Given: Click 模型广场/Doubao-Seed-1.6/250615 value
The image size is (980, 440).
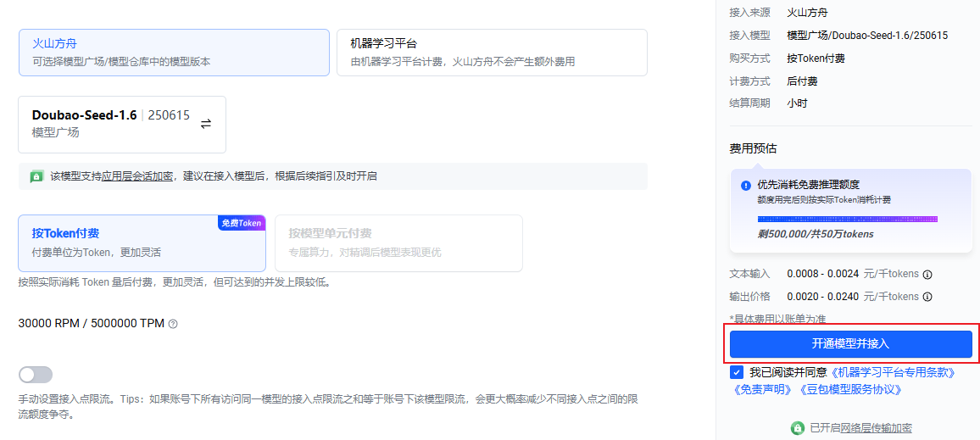Looking at the screenshot, I should pos(867,36).
